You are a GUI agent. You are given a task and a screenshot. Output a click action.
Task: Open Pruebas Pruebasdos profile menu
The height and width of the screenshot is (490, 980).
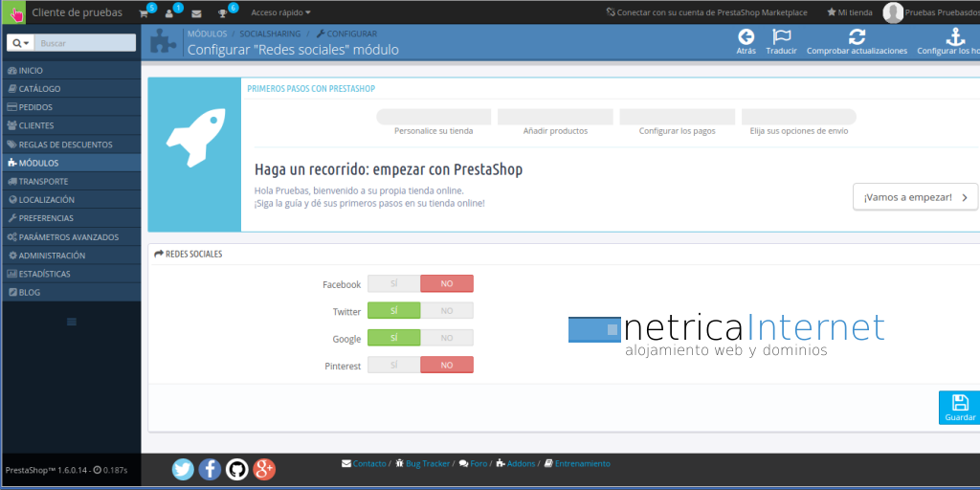943,12
